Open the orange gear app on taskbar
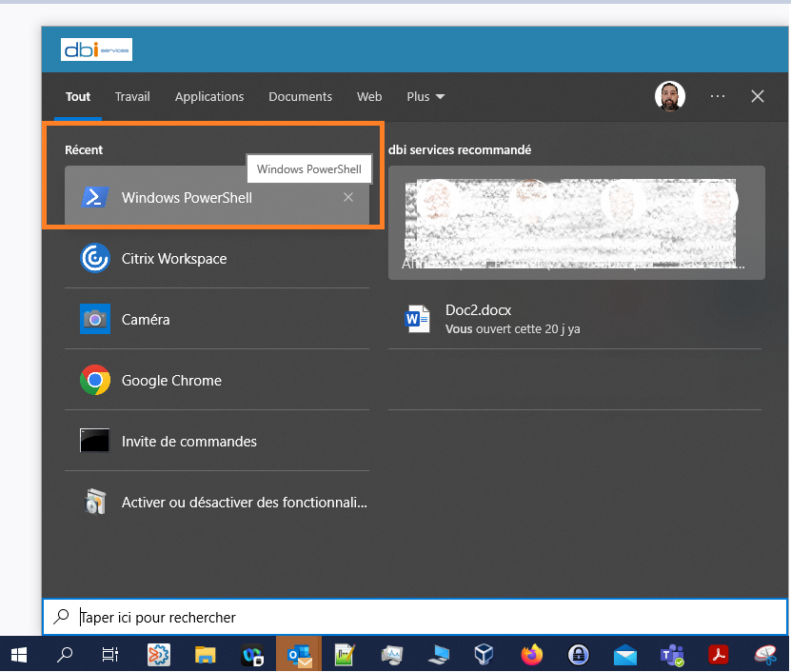This screenshot has width=791, height=672. [x=158, y=655]
